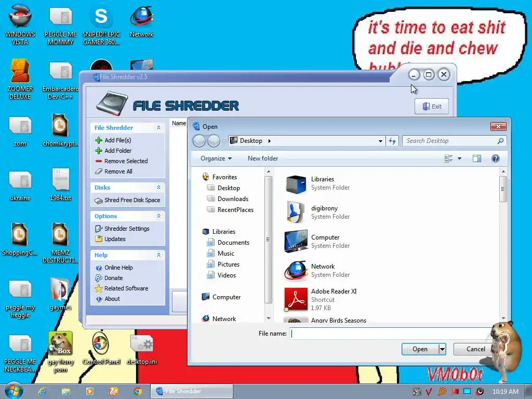Click the Back arrow in Open dialog
The width and height of the screenshot is (532, 399).
point(199,141)
